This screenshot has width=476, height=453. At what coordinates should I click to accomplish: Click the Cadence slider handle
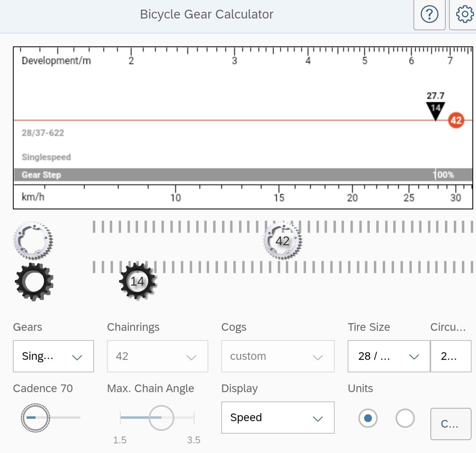35,418
